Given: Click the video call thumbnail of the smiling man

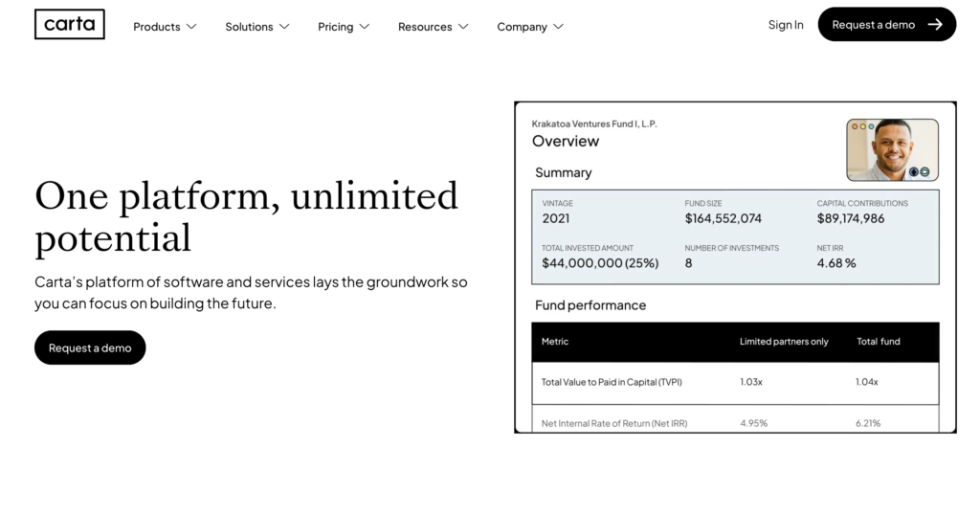Looking at the screenshot, I should (893, 150).
